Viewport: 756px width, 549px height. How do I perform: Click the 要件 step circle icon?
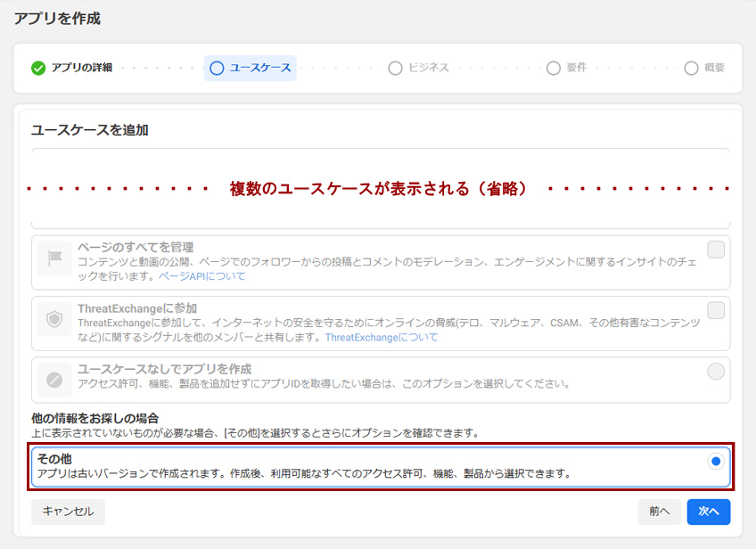point(554,69)
